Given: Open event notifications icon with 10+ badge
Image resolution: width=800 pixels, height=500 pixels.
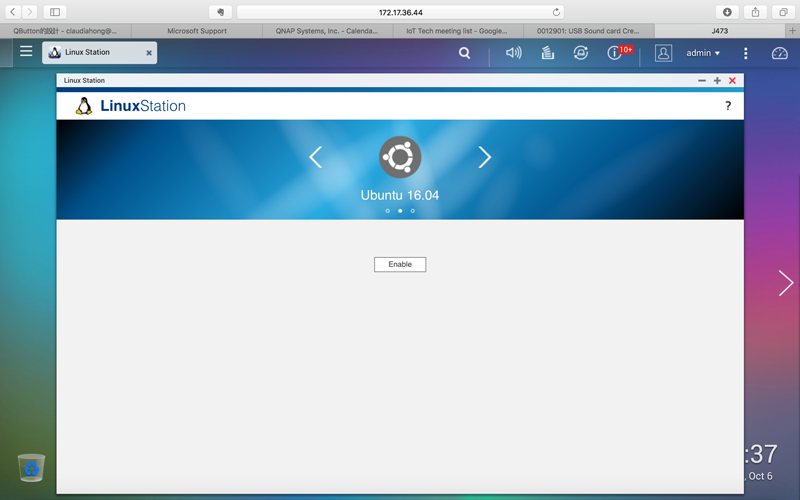Looking at the screenshot, I should [615, 53].
